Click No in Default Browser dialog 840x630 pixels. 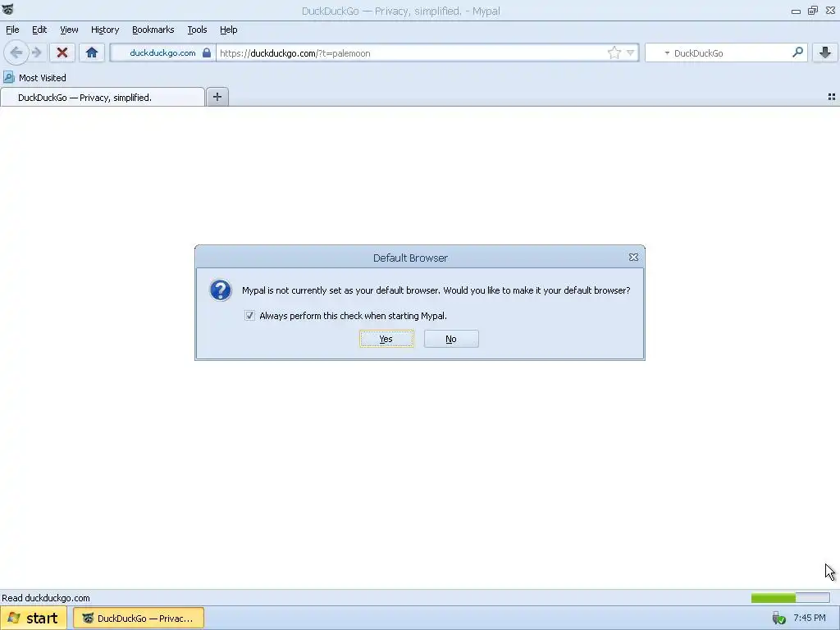[x=451, y=339]
